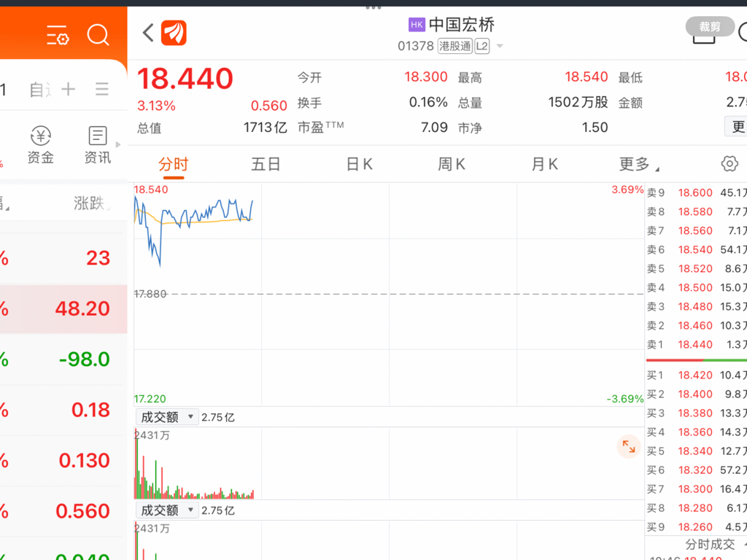Click the 卖9 ask price 18.600
The height and width of the screenshot is (560, 747).
point(695,192)
